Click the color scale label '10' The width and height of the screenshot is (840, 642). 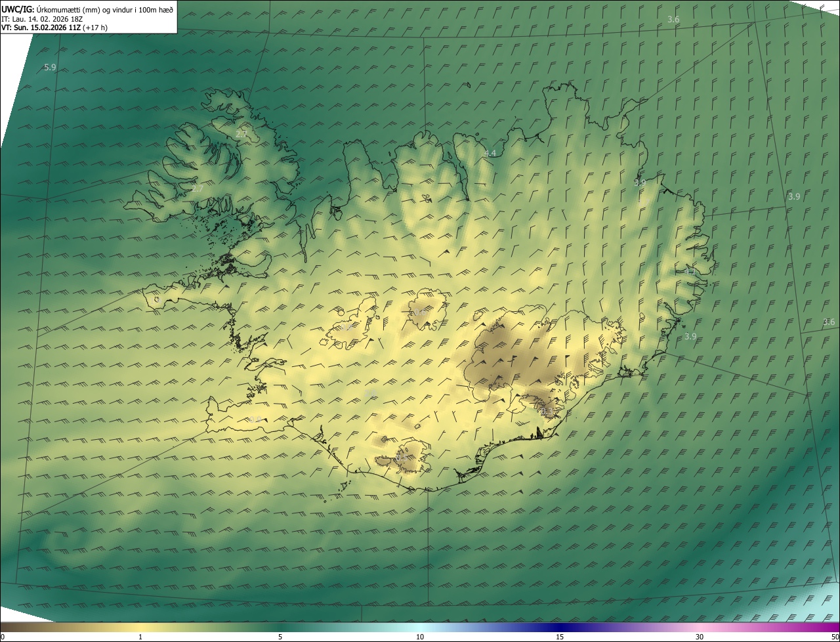pyautogui.click(x=420, y=637)
